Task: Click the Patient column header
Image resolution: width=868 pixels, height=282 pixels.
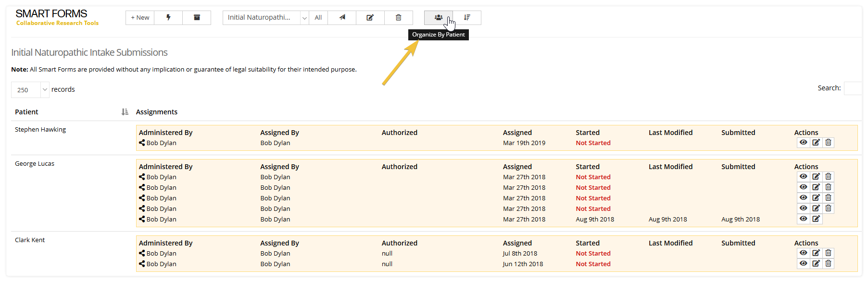Action: tap(26, 112)
